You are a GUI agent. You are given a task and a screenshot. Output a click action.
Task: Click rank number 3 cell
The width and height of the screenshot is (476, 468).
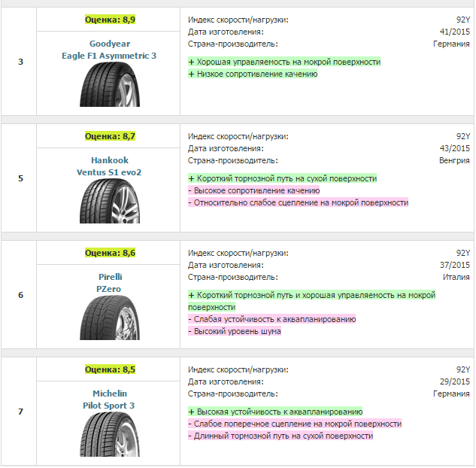(20, 62)
